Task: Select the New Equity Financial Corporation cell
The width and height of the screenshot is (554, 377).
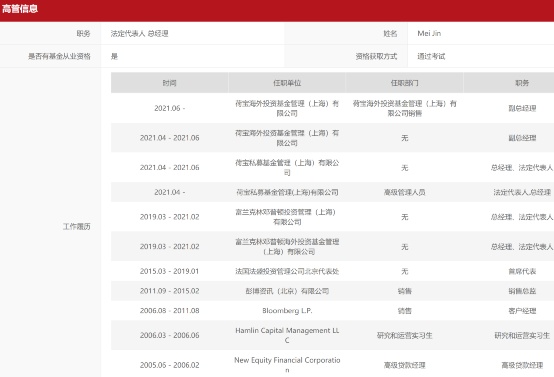Action: [x=287, y=365]
